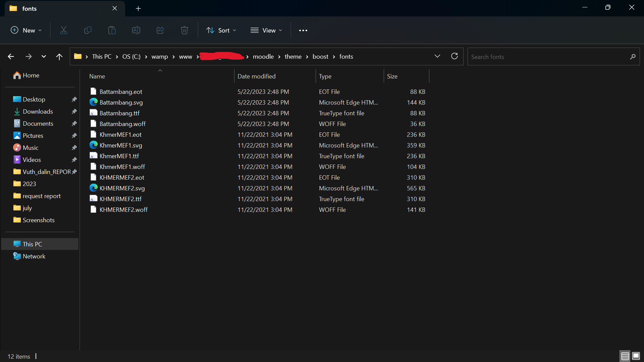
Task: Expand address bar history dropdown
Action: point(437,56)
